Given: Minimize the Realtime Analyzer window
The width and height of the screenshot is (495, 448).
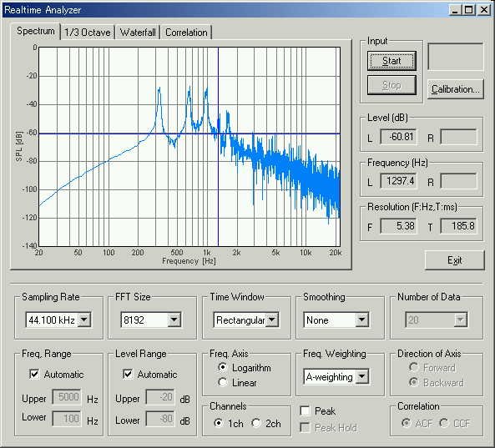Looking at the screenshot, I should (x=455, y=10).
